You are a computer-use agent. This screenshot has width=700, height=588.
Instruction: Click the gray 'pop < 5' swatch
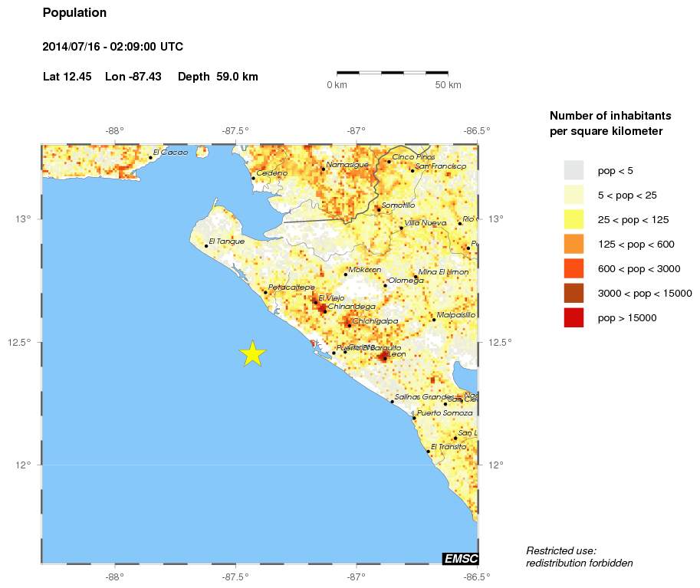573,170
